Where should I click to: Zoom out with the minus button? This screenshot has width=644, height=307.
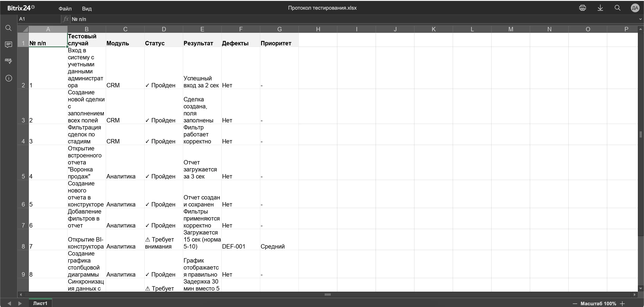click(x=575, y=303)
